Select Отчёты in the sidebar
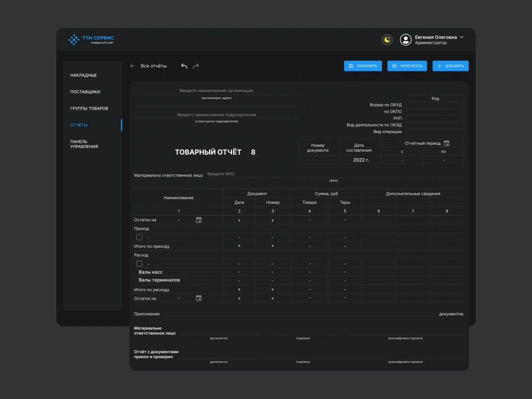The height and width of the screenshot is (399, 532). click(x=79, y=125)
